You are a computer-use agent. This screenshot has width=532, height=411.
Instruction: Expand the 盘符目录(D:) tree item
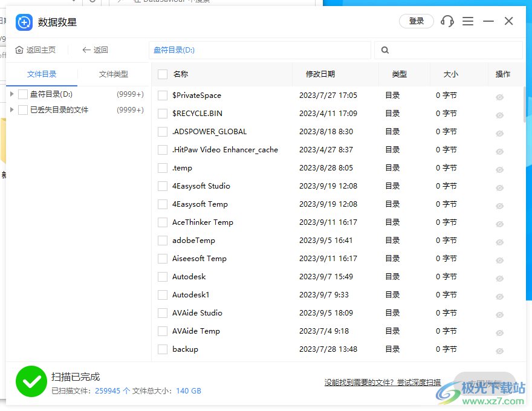11,94
